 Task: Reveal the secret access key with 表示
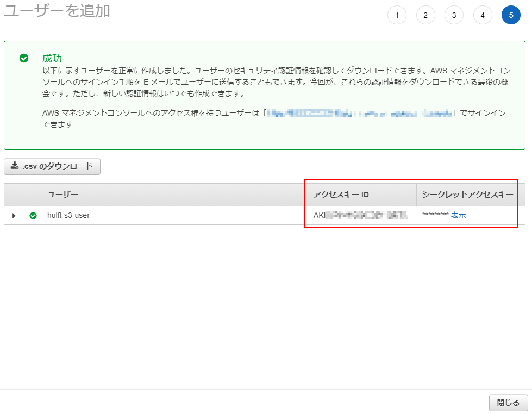pos(458,215)
